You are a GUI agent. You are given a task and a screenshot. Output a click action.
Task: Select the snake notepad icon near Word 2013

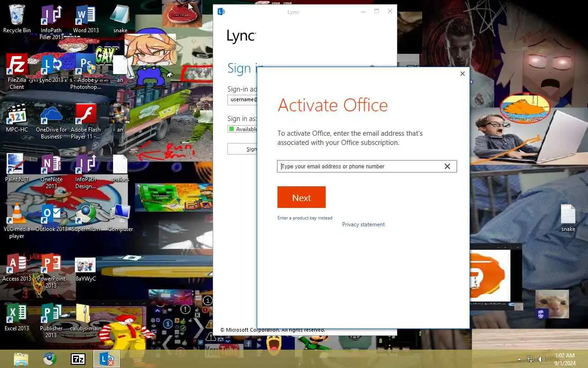120,19
